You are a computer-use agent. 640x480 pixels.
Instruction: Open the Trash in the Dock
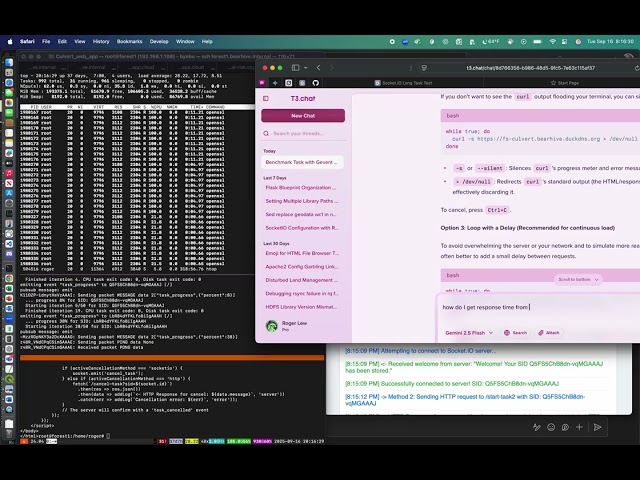[9, 433]
